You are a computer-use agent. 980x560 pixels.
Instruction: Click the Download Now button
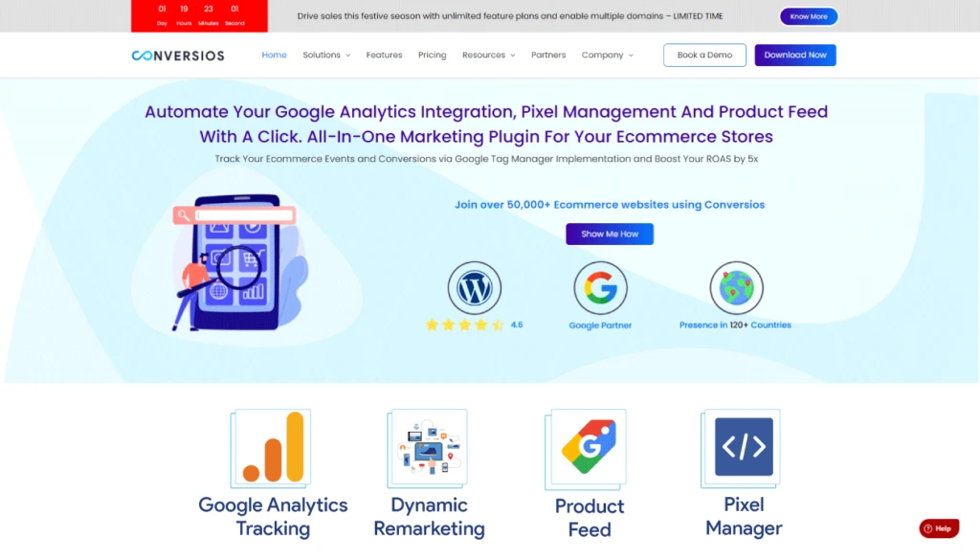tap(795, 55)
